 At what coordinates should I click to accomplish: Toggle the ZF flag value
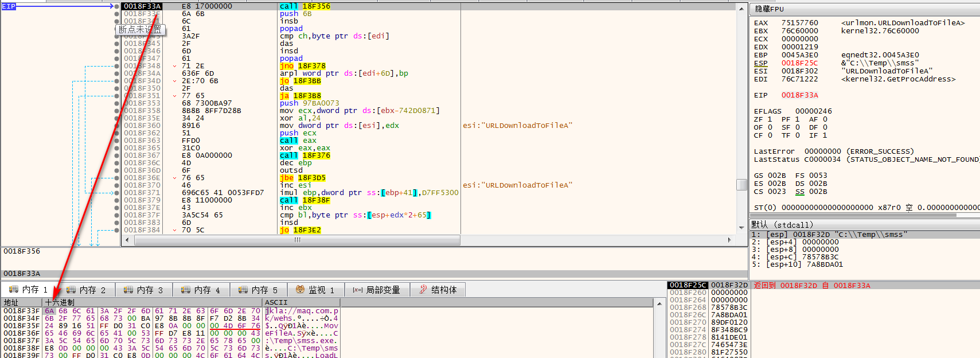(770, 119)
